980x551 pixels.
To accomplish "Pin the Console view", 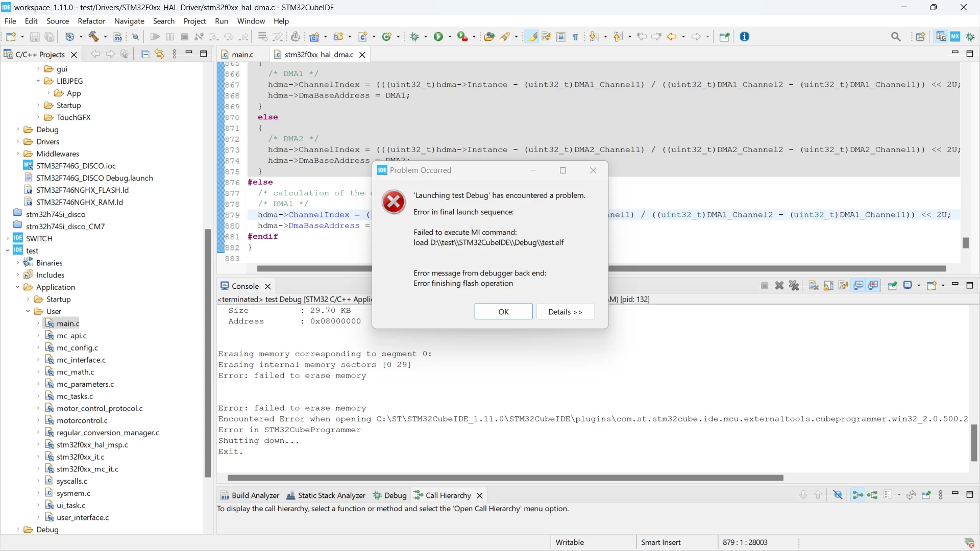I will pyautogui.click(x=892, y=286).
